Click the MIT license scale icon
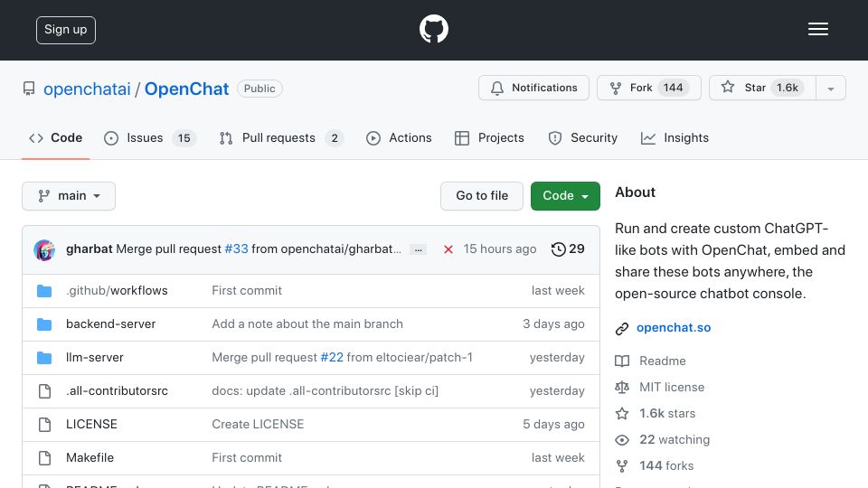Image resolution: width=868 pixels, height=488 pixels. pos(622,388)
